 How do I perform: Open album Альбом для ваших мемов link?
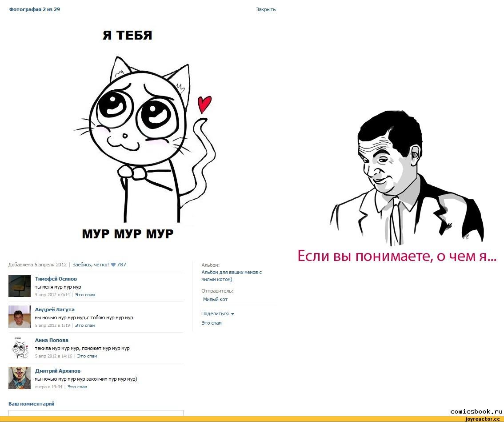pyautogui.click(x=232, y=276)
